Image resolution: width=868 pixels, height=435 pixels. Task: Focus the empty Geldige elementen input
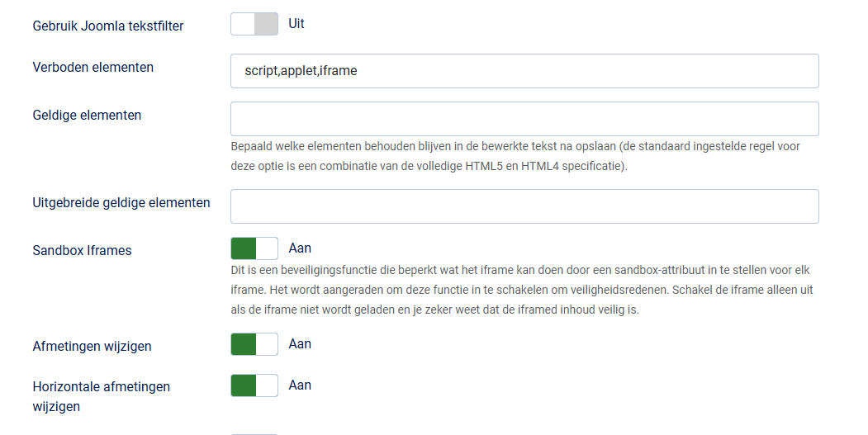pyautogui.click(x=524, y=119)
